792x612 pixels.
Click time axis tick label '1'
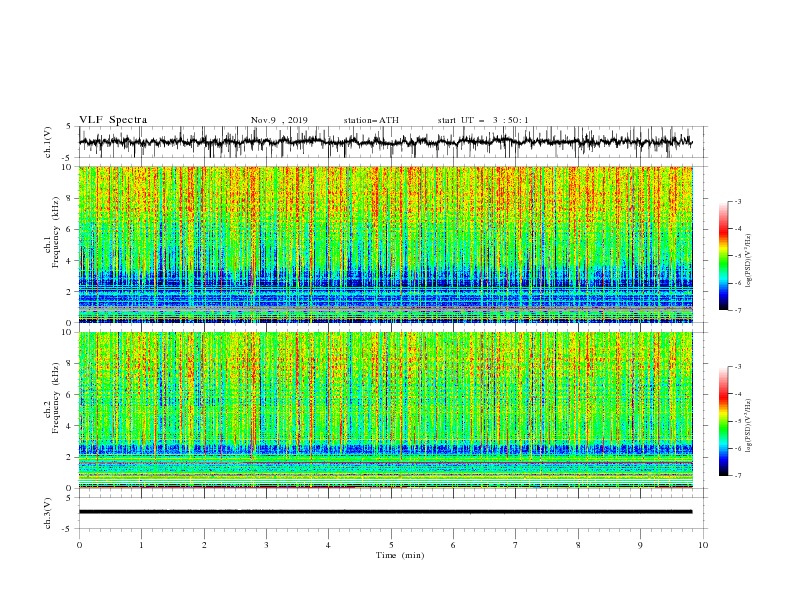141,545
